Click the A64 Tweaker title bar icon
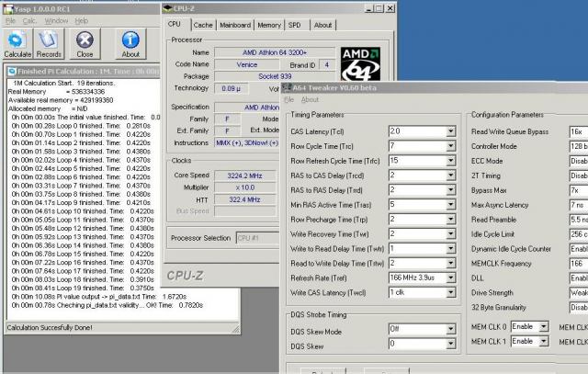Screen dimensions: 588x374 [287, 87]
